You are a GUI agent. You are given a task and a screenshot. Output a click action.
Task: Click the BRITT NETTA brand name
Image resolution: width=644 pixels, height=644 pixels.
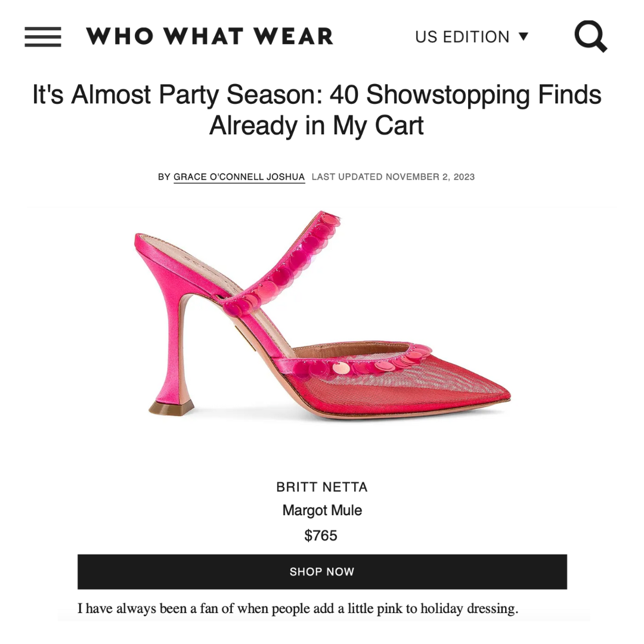[x=322, y=487]
